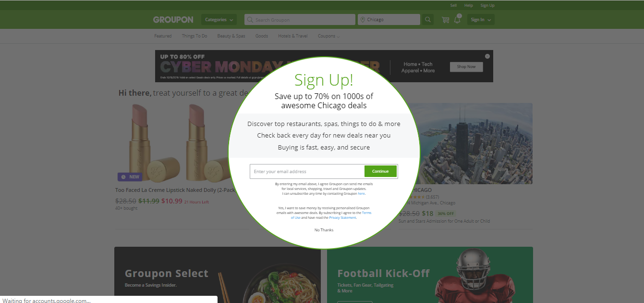Click the green Continue button
Screen dimensions: 644x303
(380, 171)
